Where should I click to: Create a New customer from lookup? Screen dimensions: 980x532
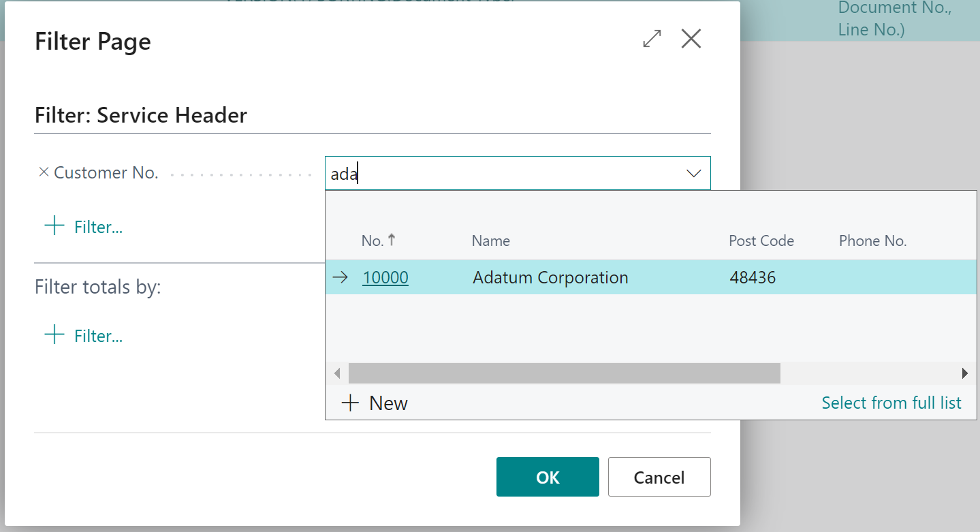point(374,403)
